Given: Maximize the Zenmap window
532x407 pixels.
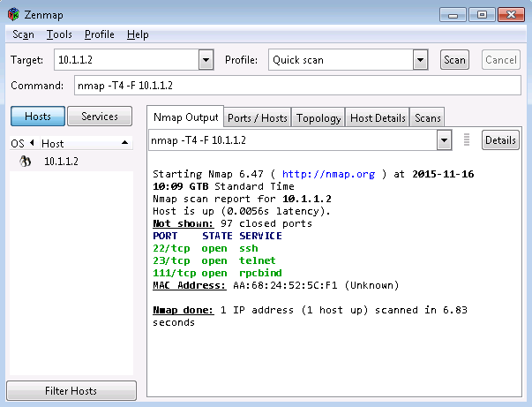Looking at the screenshot, I should click(482, 15).
